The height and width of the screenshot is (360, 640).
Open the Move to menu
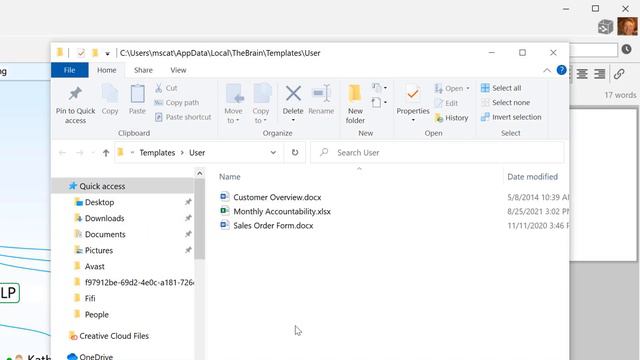click(233, 104)
